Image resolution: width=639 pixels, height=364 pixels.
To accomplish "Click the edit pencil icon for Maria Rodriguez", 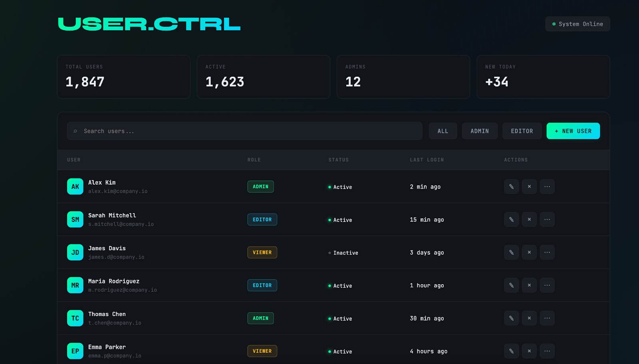I will click(511, 285).
